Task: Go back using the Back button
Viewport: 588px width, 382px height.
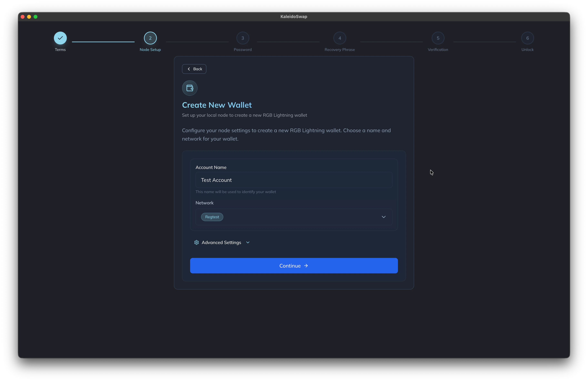Action: coord(194,69)
